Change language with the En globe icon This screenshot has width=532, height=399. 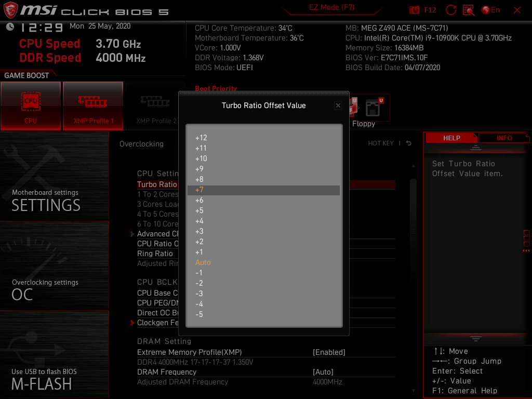(490, 10)
